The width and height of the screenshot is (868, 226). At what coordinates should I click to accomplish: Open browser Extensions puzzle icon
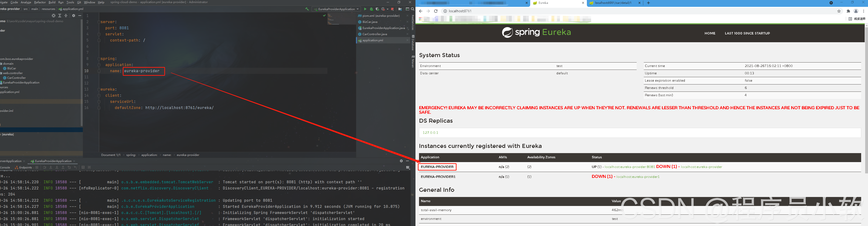848,11
